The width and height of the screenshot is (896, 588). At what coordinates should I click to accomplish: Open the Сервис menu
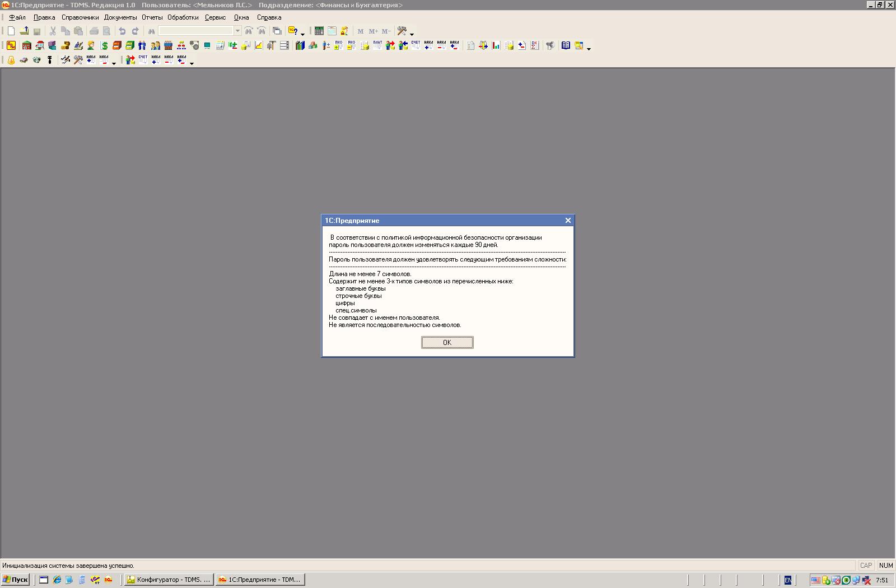coord(215,17)
